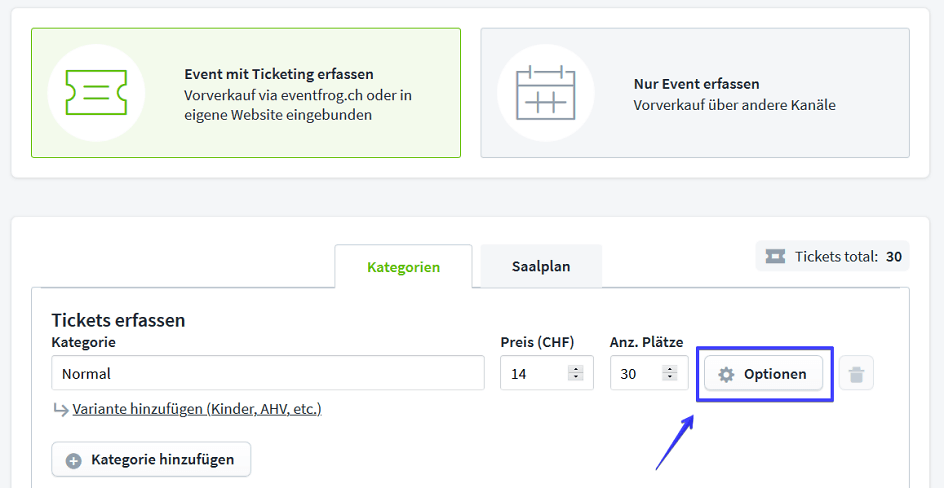Click the gear icon on Optionen
This screenshot has height=488, width=944.
727,374
